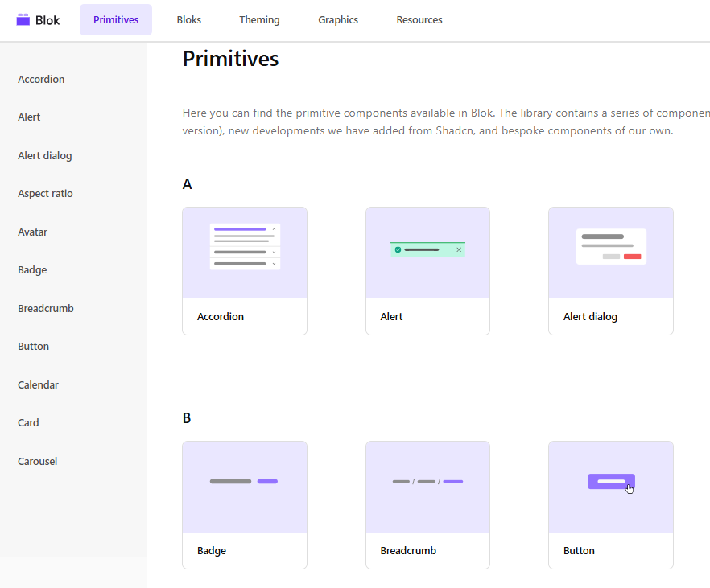Image resolution: width=710 pixels, height=588 pixels.
Task: Open the Graphics section
Action: [338, 19]
